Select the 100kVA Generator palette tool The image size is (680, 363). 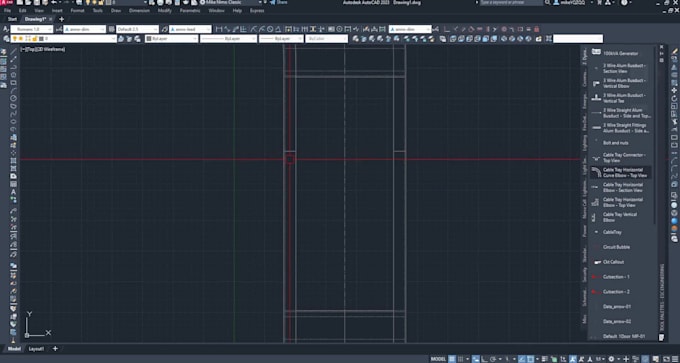[x=621, y=53]
